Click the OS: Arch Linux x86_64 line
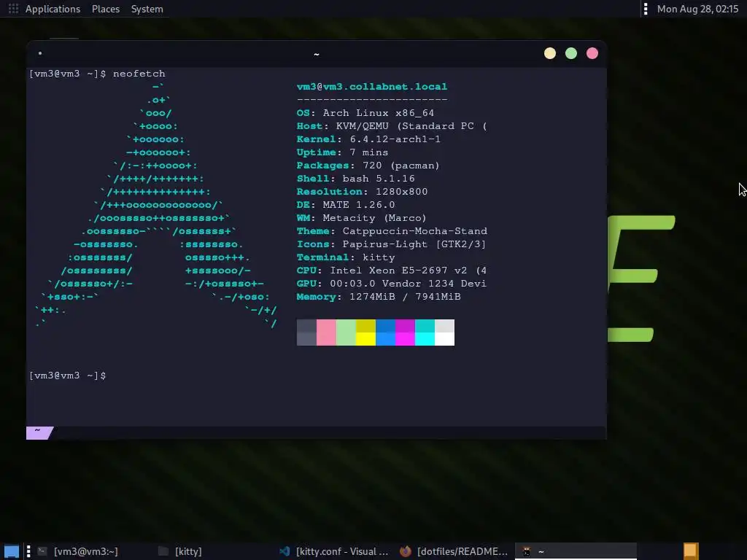This screenshot has height=560, width=747. 365,113
